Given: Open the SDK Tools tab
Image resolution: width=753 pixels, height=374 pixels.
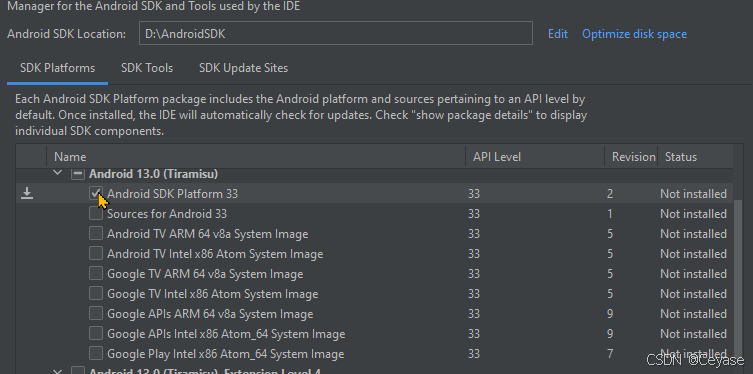Looking at the screenshot, I should point(147,68).
